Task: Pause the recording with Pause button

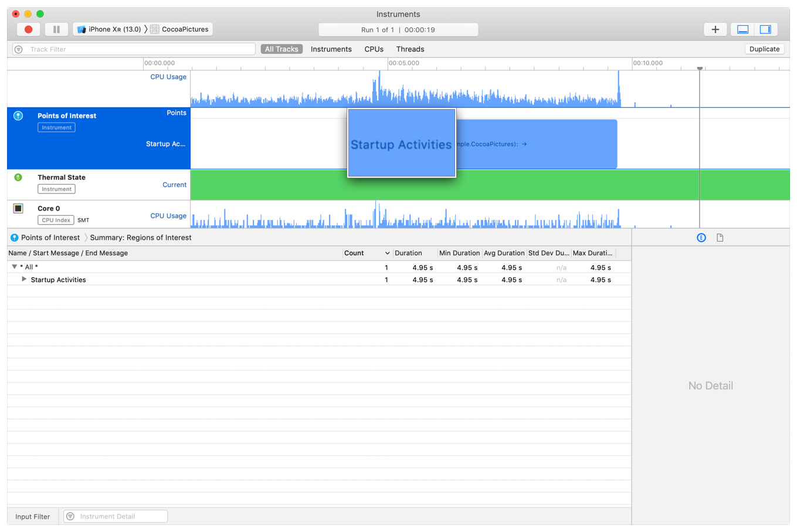Action: [x=56, y=29]
